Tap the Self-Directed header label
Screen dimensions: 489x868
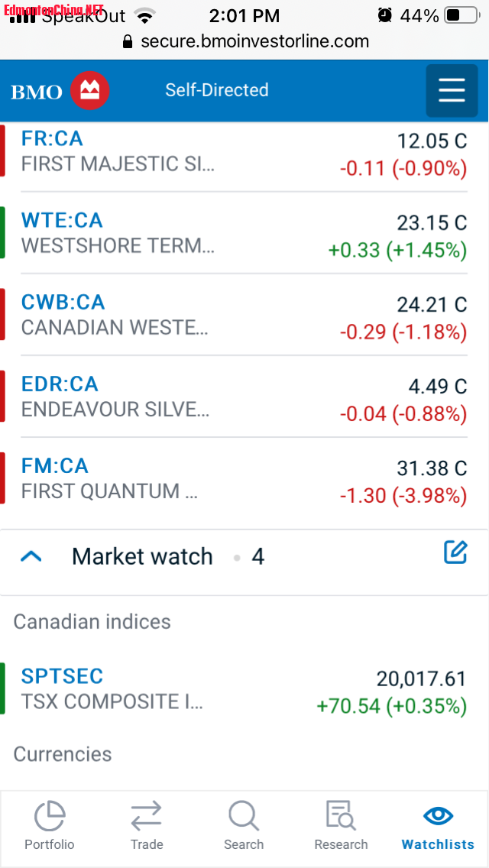point(217,90)
